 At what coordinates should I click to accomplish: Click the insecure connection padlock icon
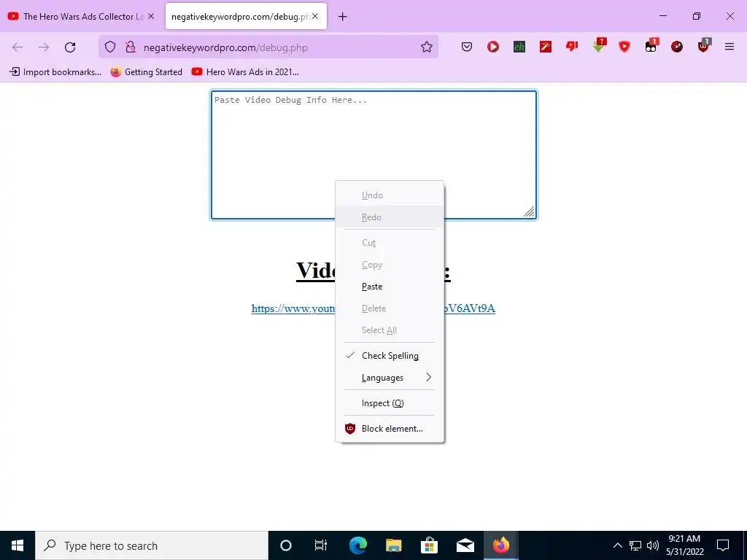pos(130,47)
